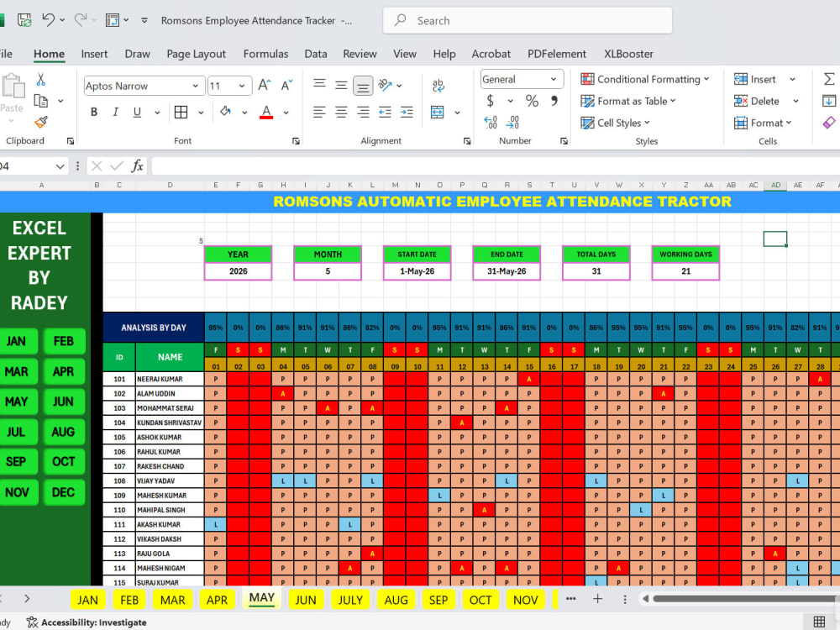840x630 pixels.
Task: Select the name cell NEERAJ KUMAR
Action: 170,379
